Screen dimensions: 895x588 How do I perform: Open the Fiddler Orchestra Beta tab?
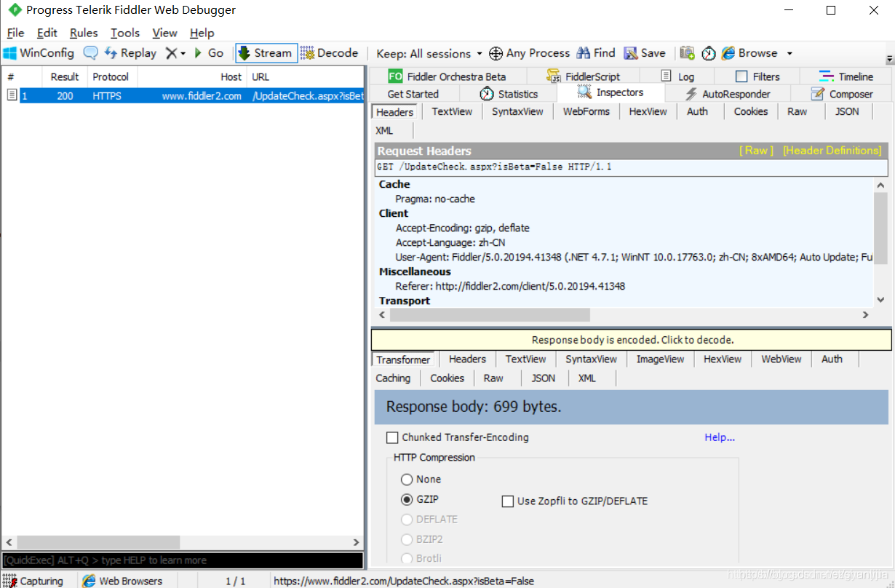click(x=447, y=76)
